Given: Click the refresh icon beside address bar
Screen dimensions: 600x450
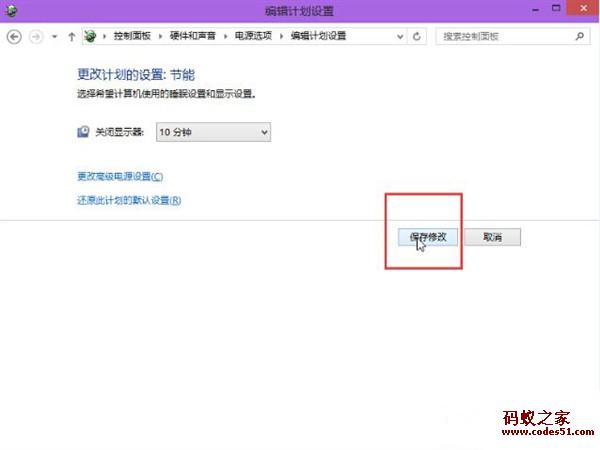Looking at the screenshot, I should coord(417,36).
